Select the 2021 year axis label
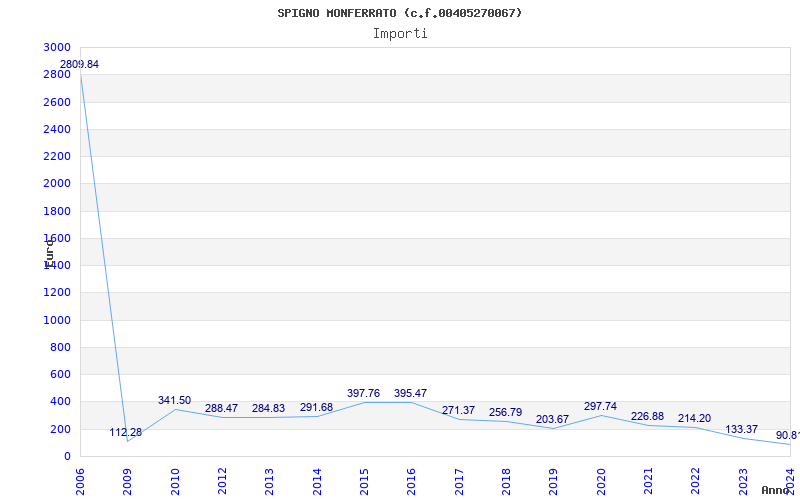The image size is (800, 500). [648, 481]
